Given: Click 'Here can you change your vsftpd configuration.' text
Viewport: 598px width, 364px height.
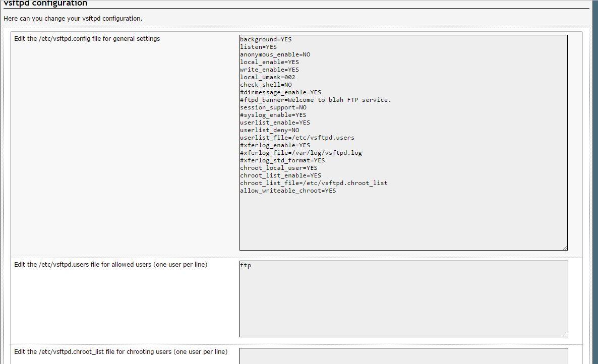Looking at the screenshot, I should point(73,18).
